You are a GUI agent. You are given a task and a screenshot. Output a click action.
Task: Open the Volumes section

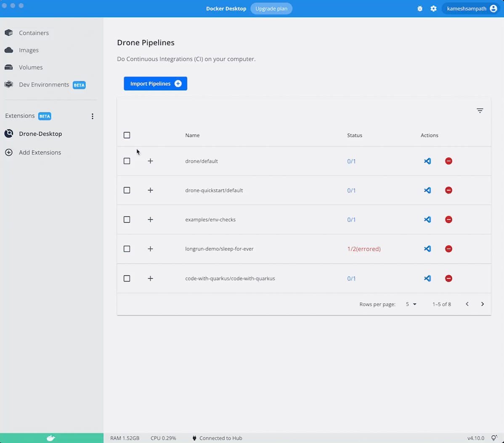coord(31,67)
